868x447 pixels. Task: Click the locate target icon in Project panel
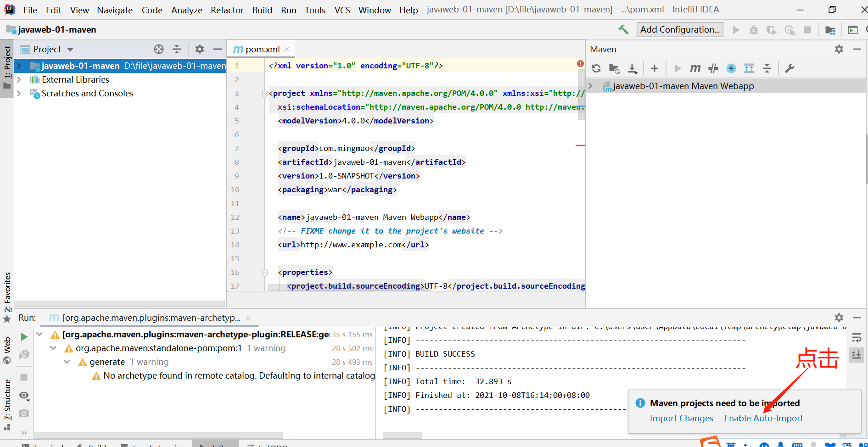[159, 49]
